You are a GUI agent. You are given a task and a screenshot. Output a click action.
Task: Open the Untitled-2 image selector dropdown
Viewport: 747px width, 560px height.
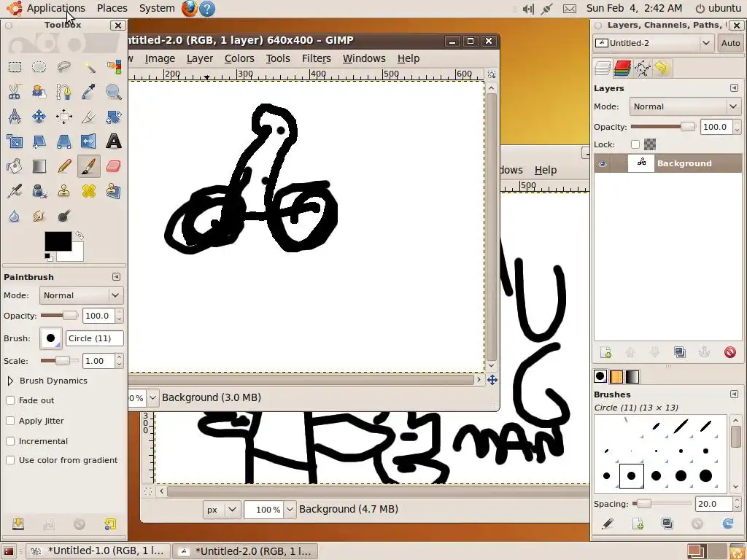653,43
